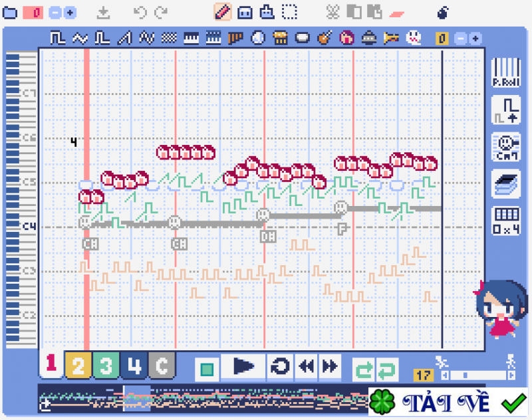Choose the piano keyboard instrument
The image size is (532, 420).
click(x=192, y=38)
